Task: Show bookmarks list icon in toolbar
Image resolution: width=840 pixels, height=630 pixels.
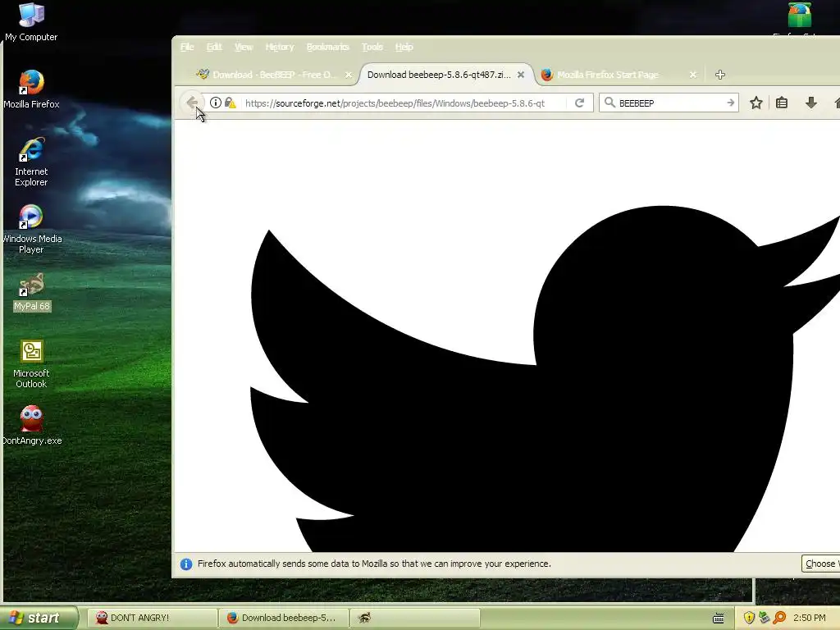Action: coord(782,103)
